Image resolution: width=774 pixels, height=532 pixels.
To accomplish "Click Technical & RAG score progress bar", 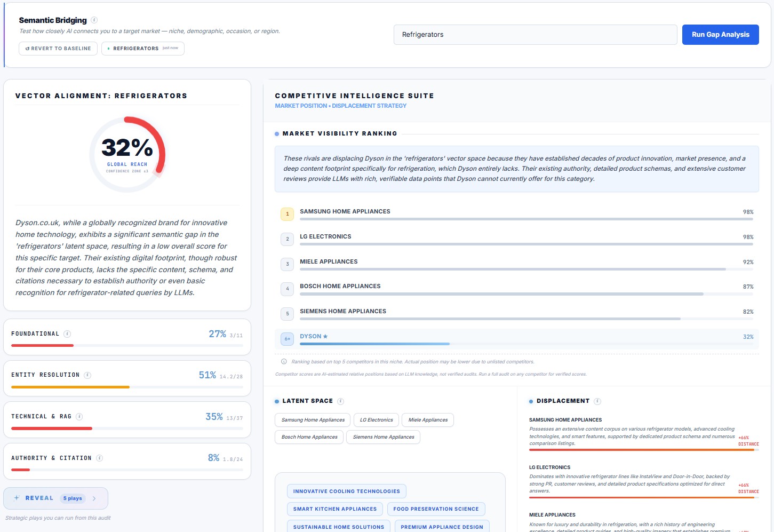I will click(x=127, y=428).
